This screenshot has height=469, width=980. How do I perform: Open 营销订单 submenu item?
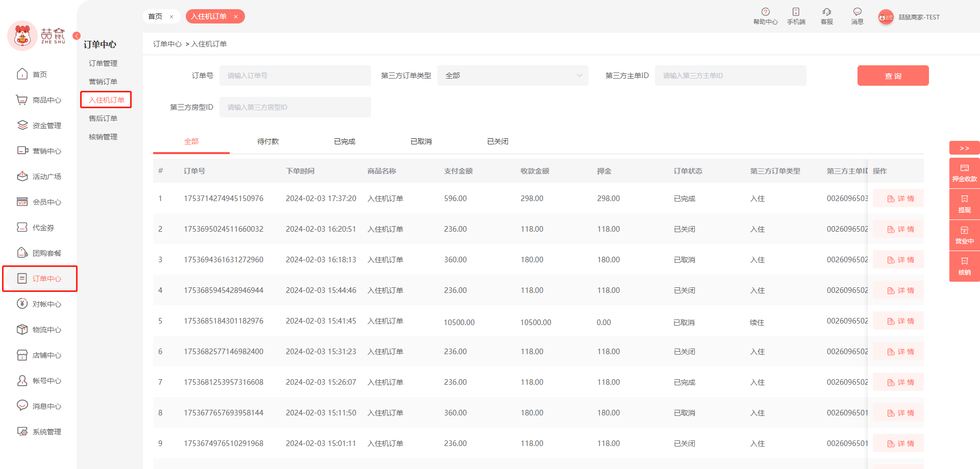coord(103,82)
